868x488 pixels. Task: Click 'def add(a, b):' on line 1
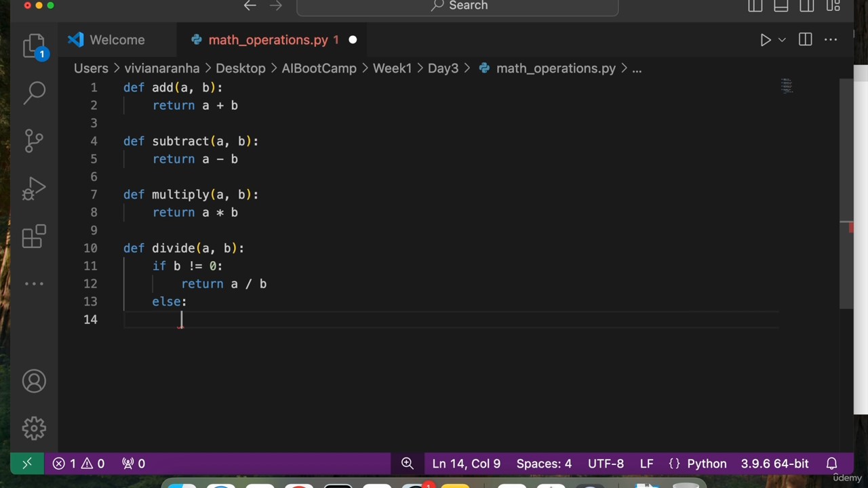(x=173, y=87)
